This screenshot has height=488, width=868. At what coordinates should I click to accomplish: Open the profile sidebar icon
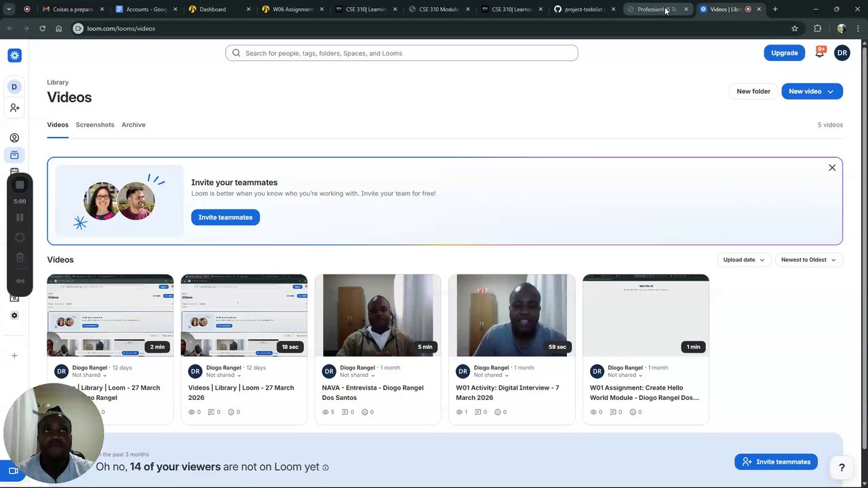tap(14, 138)
